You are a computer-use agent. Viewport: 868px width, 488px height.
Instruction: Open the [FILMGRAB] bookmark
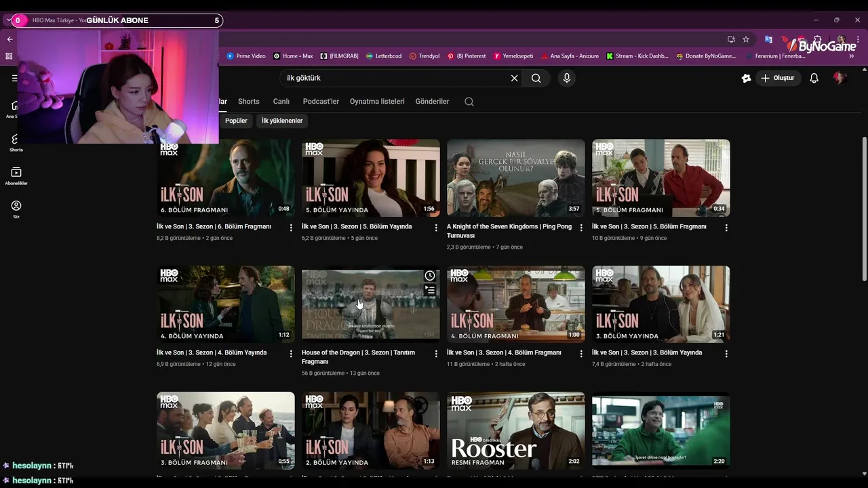tap(339, 56)
